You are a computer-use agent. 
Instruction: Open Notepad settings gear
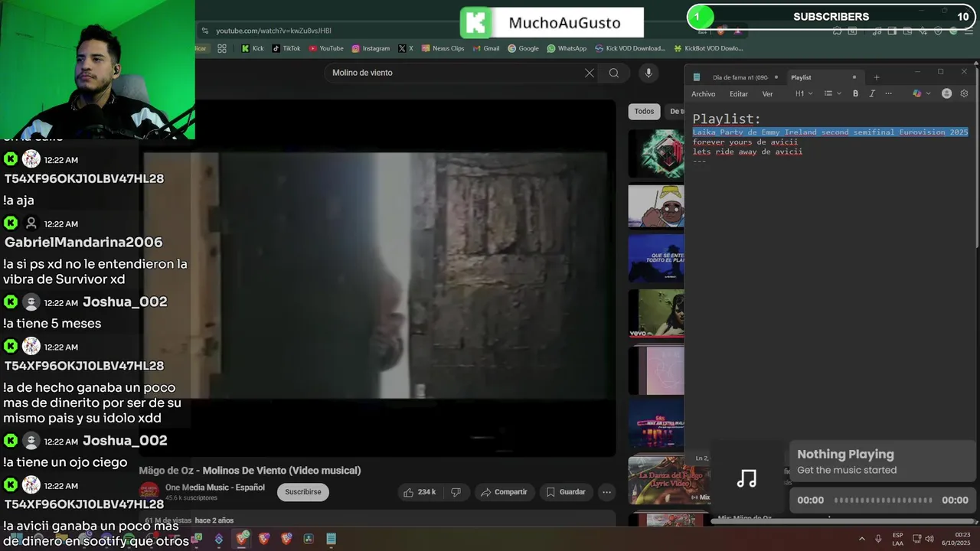click(964, 93)
